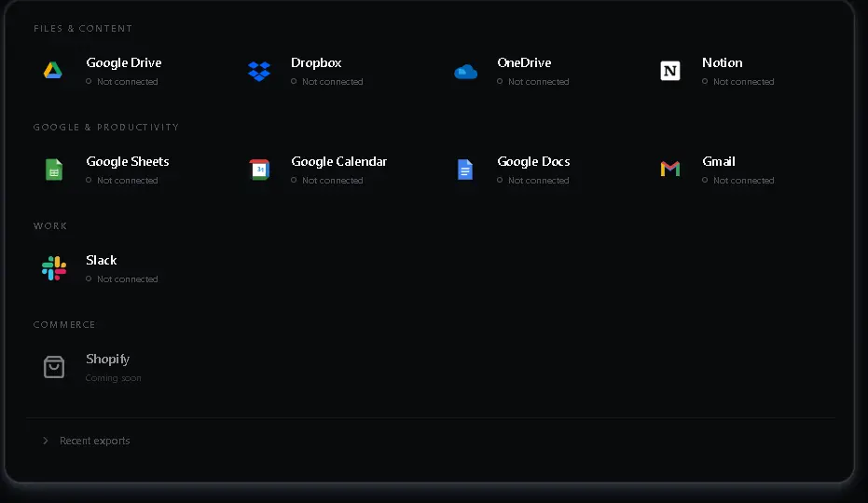Image resolution: width=868 pixels, height=503 pixels.
Task: Select the Dropbox integration name
Action: (316, 62)
